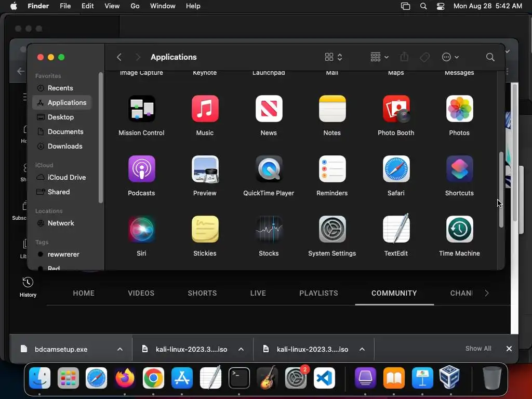
Task: Go forward with Finder's forward arrow
Action: (138, 57)
